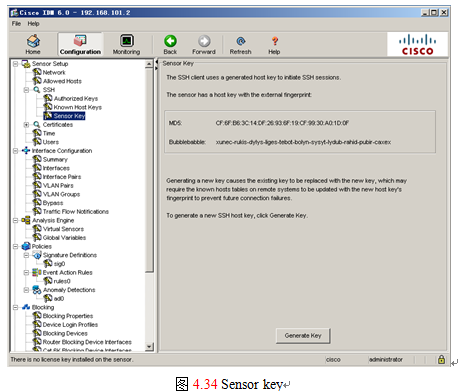473x391 pixels.
Task: Select Authorized Keys in the tree
Action: [x=76, y=98]
